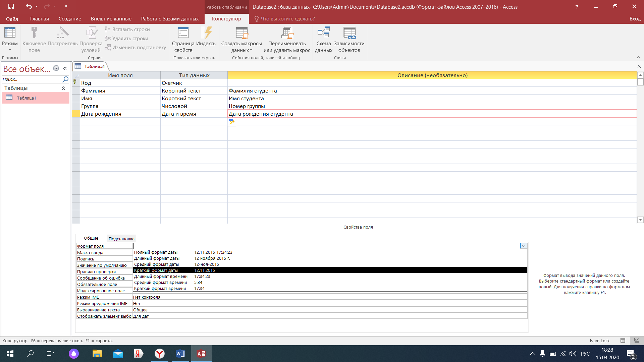The width and height of the screenshot is (644, 362).
Task: Choose Длинный формат времени option
Action: 330,277
